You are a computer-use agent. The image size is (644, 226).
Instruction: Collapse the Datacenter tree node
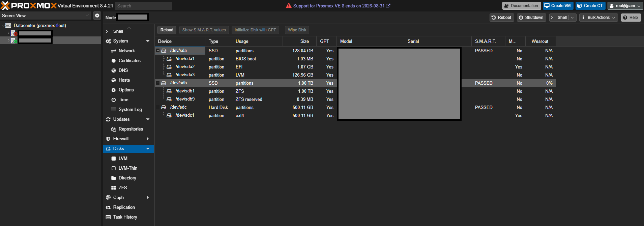click(3, 25)
